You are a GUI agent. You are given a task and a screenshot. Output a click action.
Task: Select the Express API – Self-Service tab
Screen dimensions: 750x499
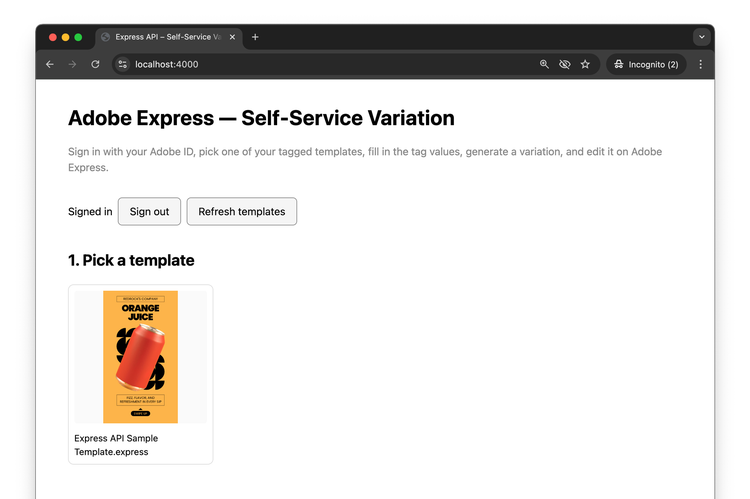pyautogui.click(x=169, y=37)
